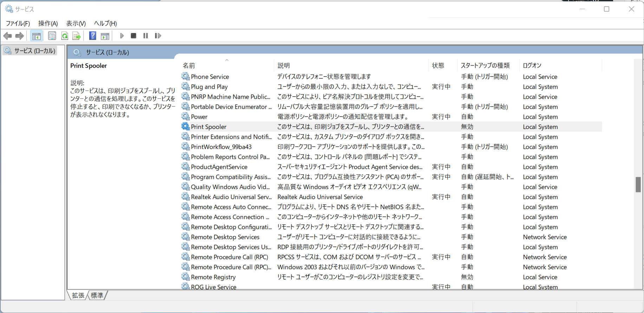Image resolution: width=644 pixels, height=313 pixels.
Task: Sort by the 名前 column header
Action: 189,66
